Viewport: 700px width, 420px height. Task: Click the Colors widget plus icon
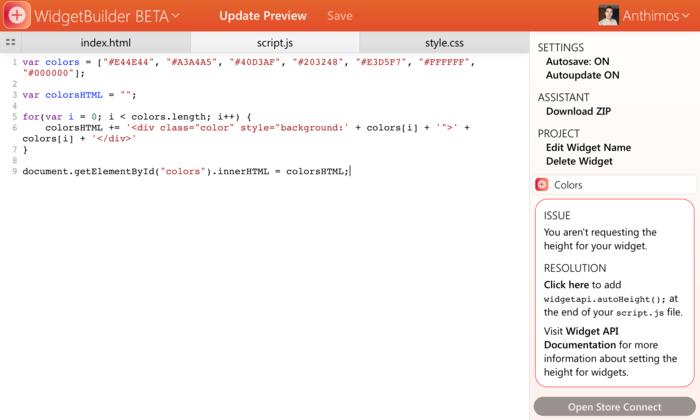[542, 184]
